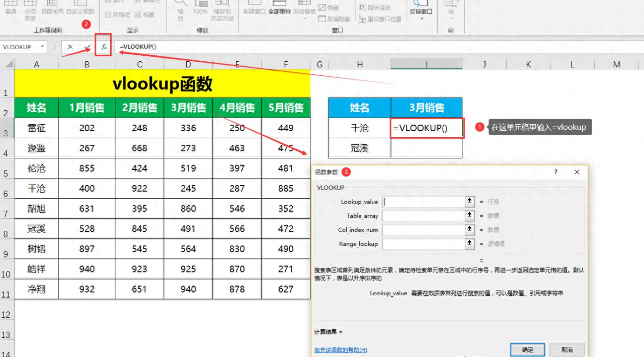Image resolution: width=644 pixels, height=357 pixels.
Task: Open the Name Box dropdown arrow
Action: (x=42, y=47)
